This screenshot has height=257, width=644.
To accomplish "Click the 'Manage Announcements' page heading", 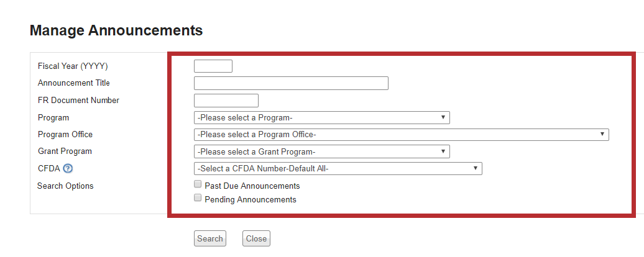I will [116, 30].
